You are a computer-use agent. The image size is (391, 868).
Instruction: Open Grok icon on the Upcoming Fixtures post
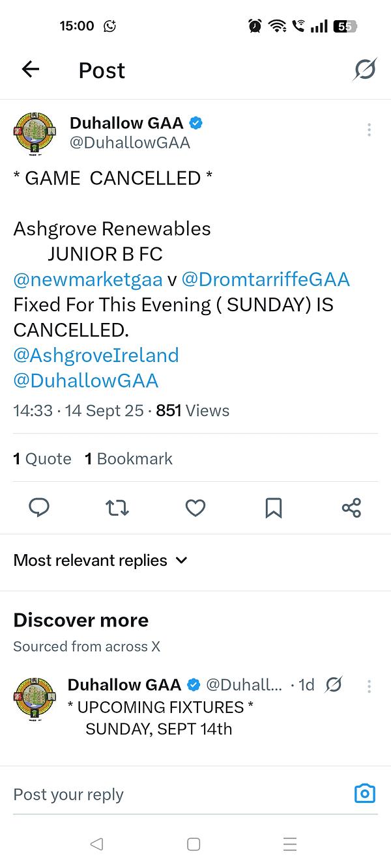tap(334, 684)
